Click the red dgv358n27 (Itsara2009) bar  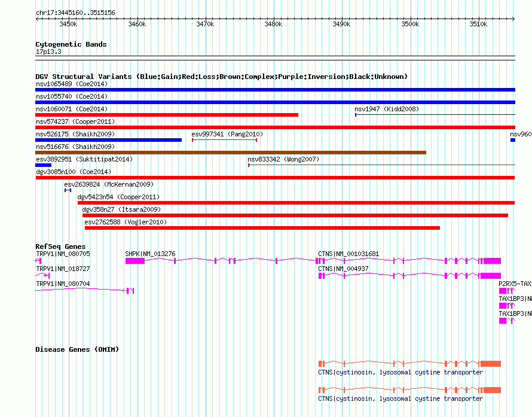point(295,215)
